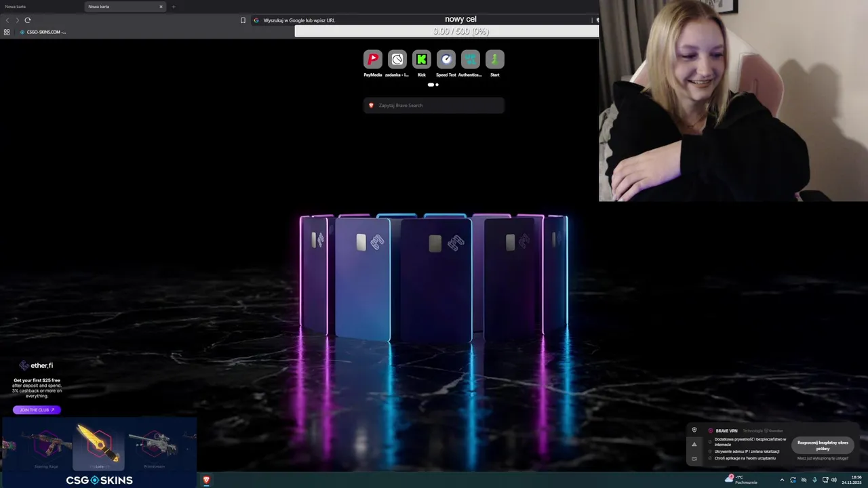Click Brave browser icon in taskbar

click(x=206, y=480)
